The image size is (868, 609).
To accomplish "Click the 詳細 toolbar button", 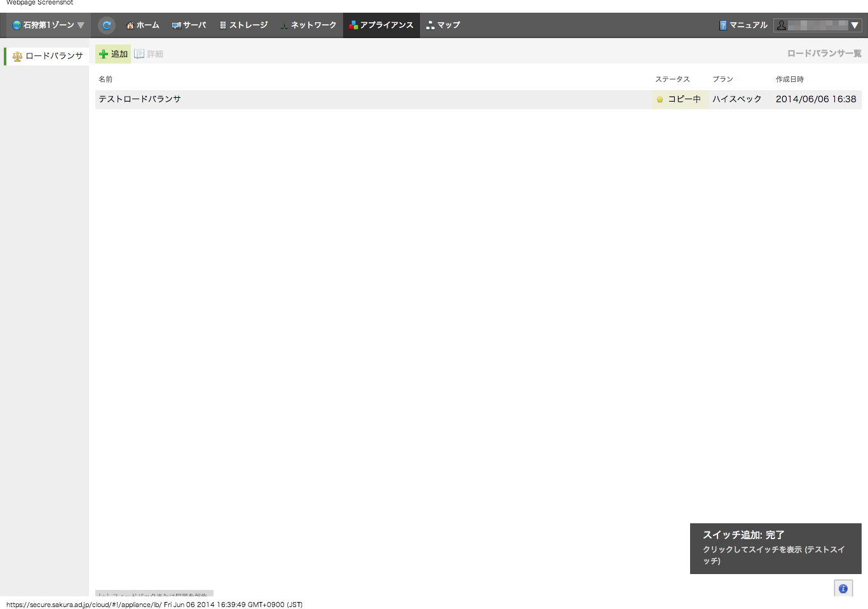I will point(149,54).
